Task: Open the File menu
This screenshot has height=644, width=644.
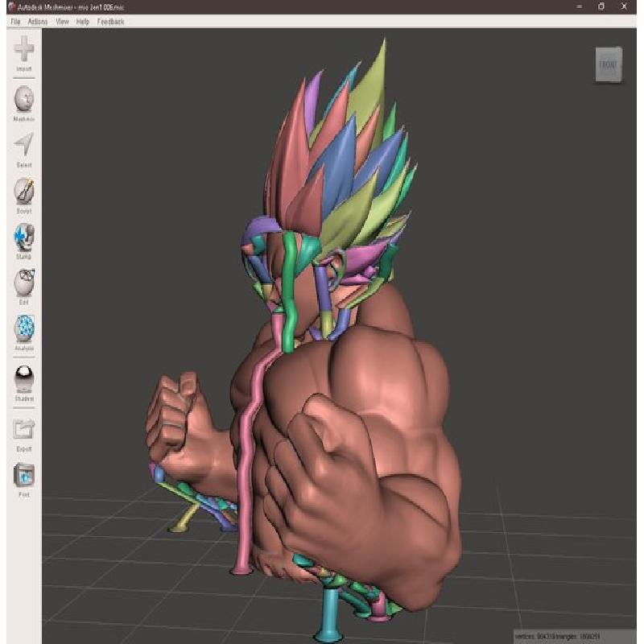Action: click(x=15, y=22)
